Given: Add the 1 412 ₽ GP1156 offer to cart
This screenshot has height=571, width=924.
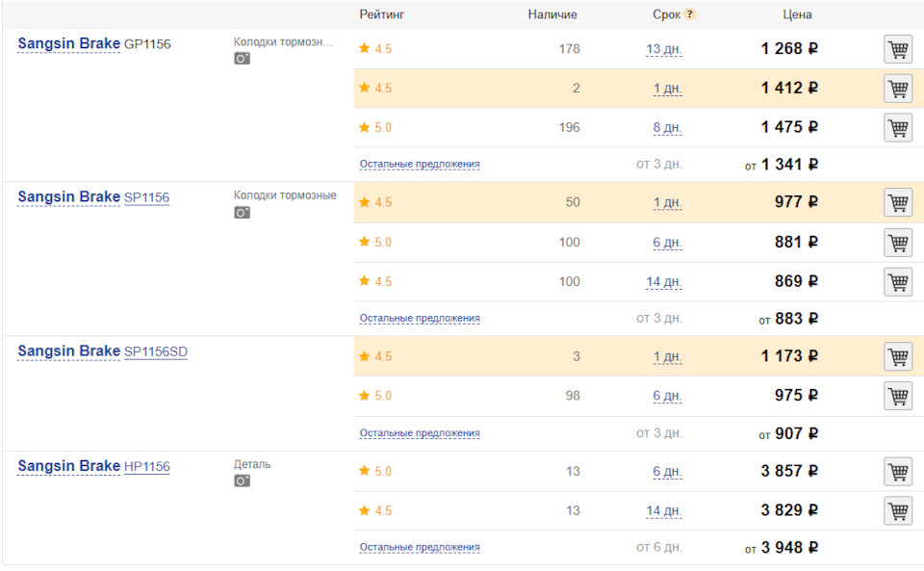Looking at the screenshot, I should pos(898,89).
